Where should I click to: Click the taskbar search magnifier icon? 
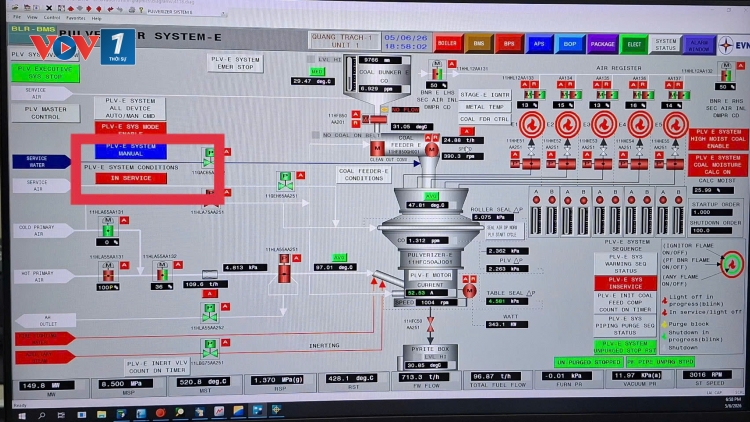click(42, 415)
